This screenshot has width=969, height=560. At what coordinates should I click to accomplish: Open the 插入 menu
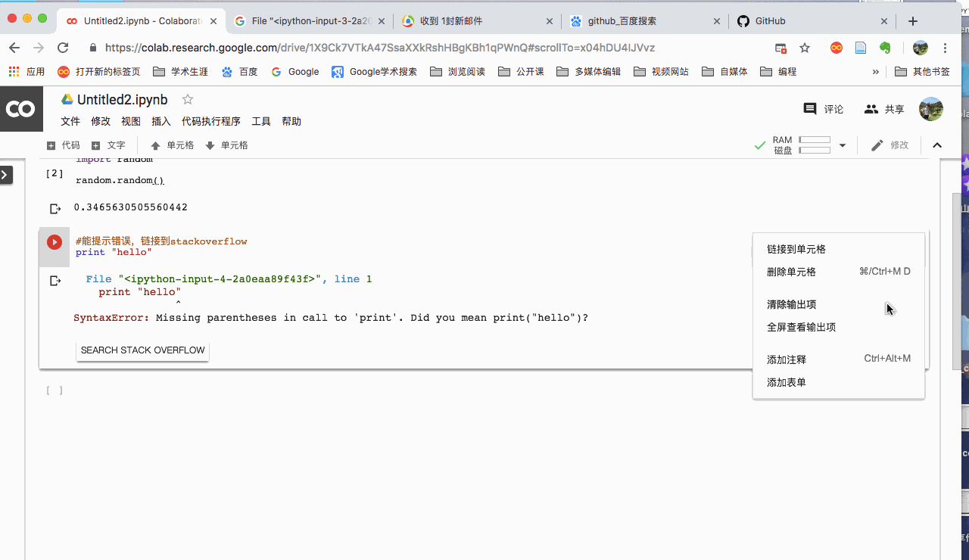click(x=160, y=120)
